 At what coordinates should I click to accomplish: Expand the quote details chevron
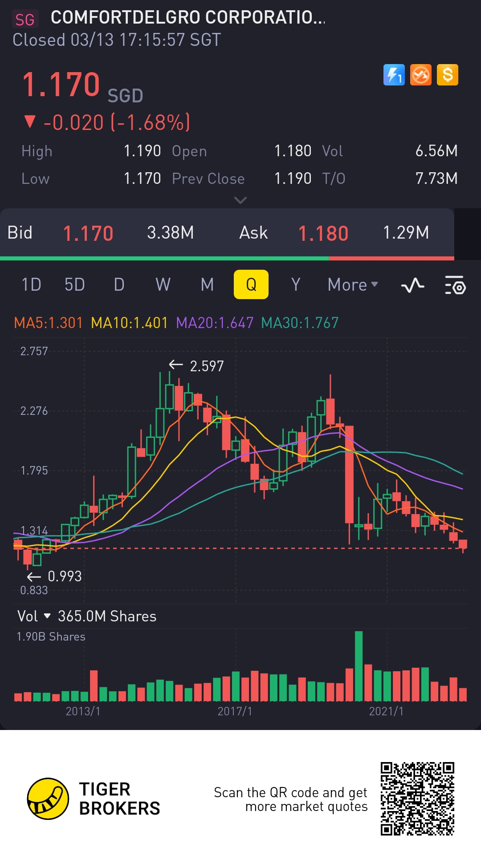(240, 200)
